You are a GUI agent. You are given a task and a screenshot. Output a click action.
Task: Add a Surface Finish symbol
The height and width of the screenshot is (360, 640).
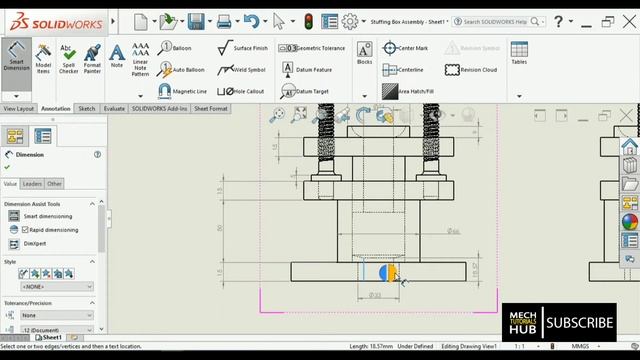tap(242, 48)
